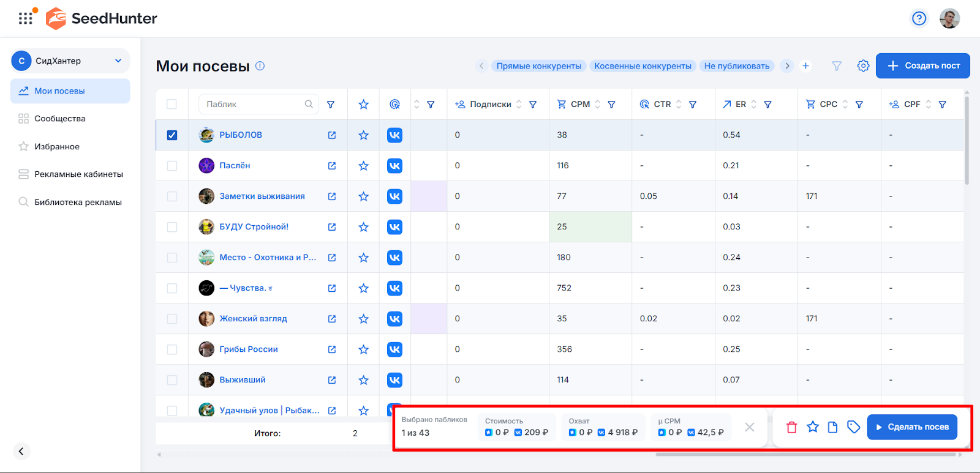Toggle the select-all header checkbox
The image size is (980, 473).
click(x=172, y=105)
